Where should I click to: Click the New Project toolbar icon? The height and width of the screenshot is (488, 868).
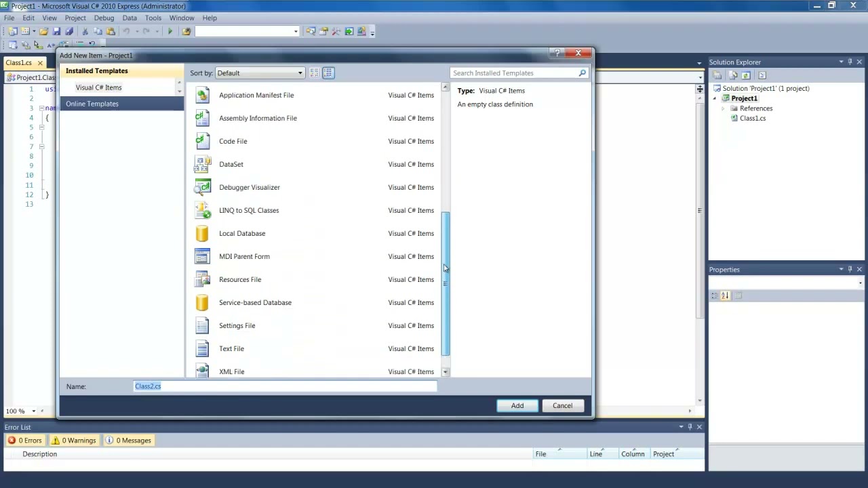[13, 31]
